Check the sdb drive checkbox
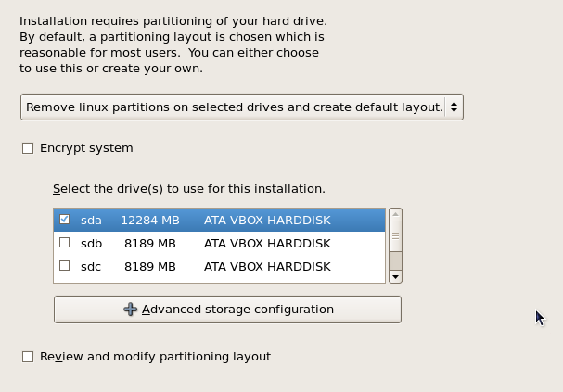The image size is (563, 392). pos(64,243)
